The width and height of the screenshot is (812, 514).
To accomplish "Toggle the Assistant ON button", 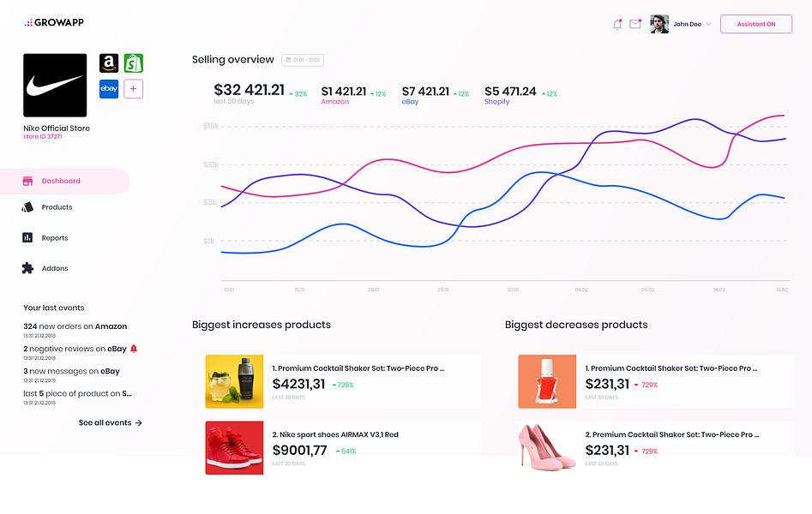I will click(756, 24).
